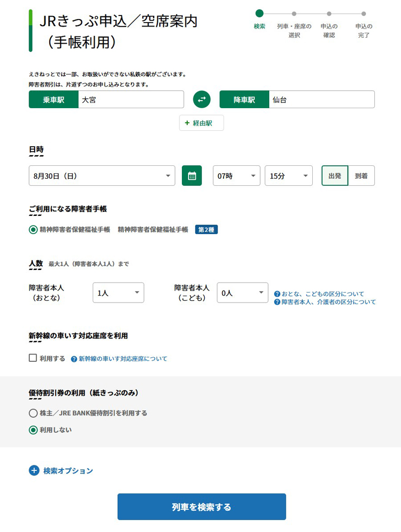
Task: Click the 日時 section heading
Action: coord(36,150)
